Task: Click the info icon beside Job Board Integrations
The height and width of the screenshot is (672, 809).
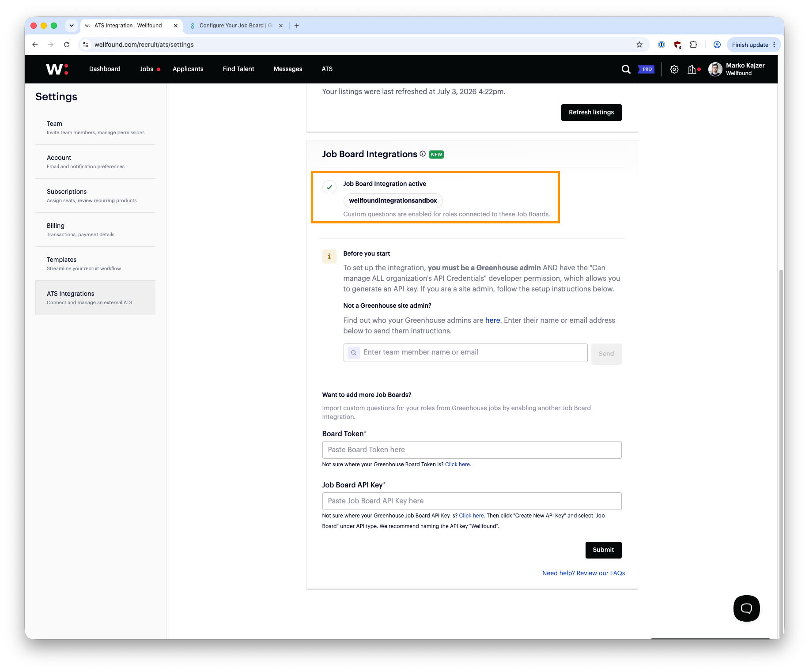Action: click(x=423, y=154)
